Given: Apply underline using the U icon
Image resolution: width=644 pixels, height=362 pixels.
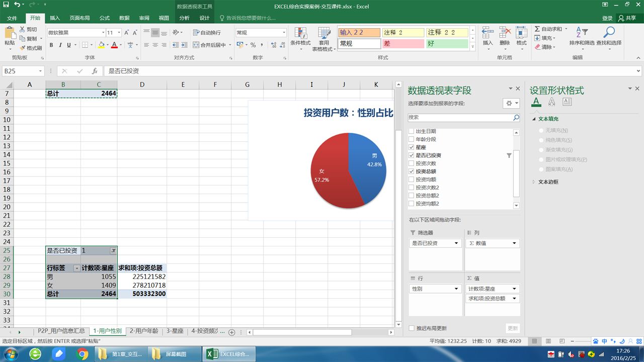Looking at the screenshot, I should coord(68,45).
